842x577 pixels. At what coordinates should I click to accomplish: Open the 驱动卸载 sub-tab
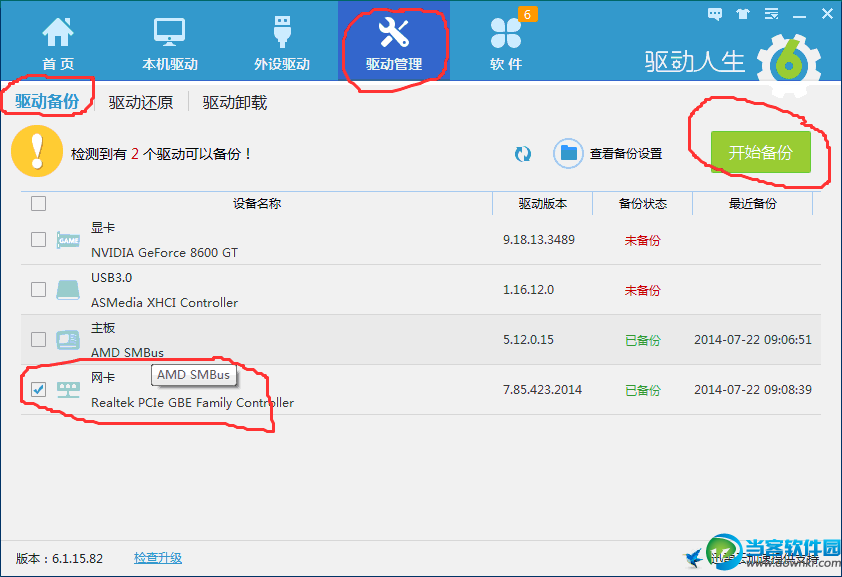(235, 102)
